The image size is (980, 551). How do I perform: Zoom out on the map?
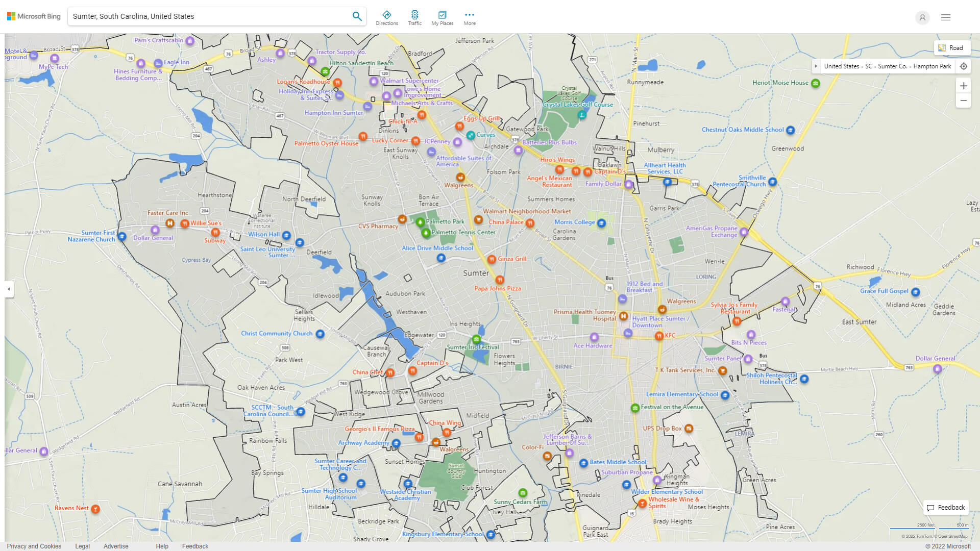(x=963, y=101)
